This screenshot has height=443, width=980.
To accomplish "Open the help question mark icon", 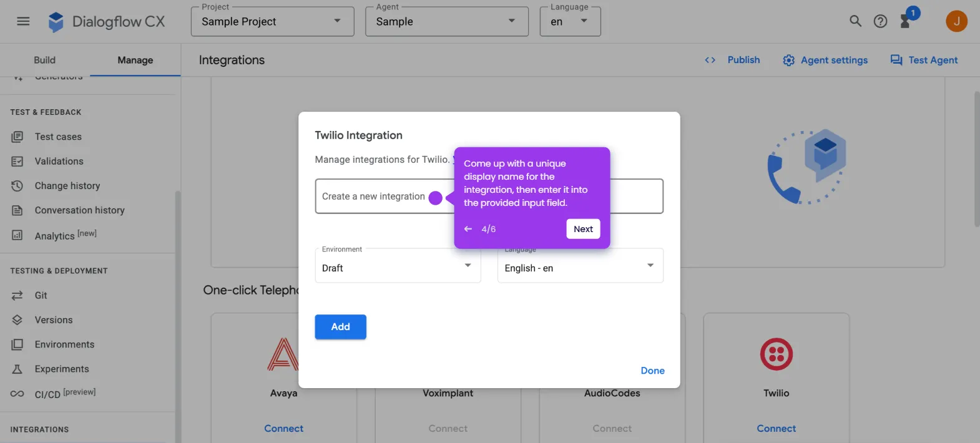I will tap(880, 21).
